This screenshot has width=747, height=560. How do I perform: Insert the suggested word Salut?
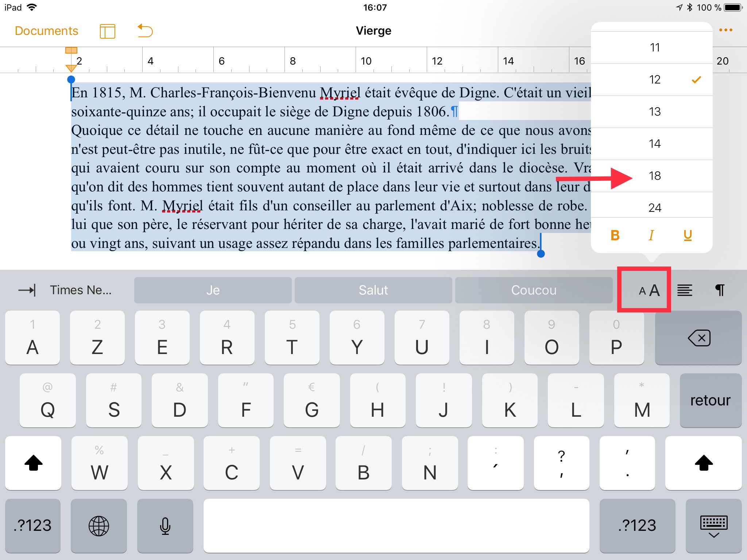pyautogui.click(x=373, y=290)
